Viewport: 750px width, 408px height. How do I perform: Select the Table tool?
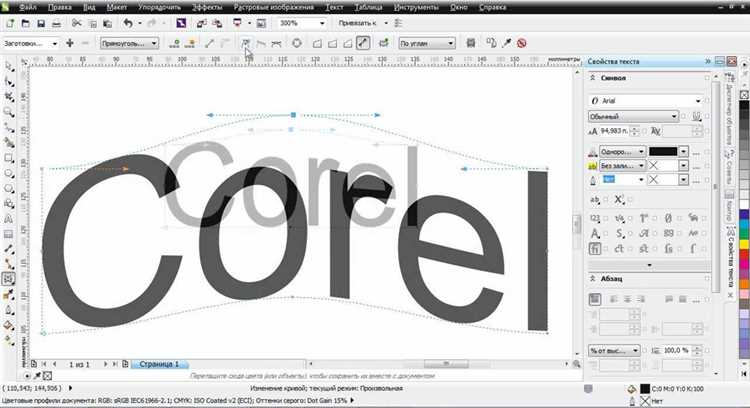point(9,234)
